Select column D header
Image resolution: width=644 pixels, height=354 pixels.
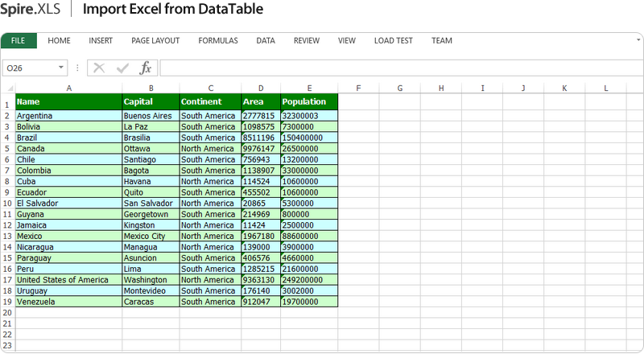point(261,88)
